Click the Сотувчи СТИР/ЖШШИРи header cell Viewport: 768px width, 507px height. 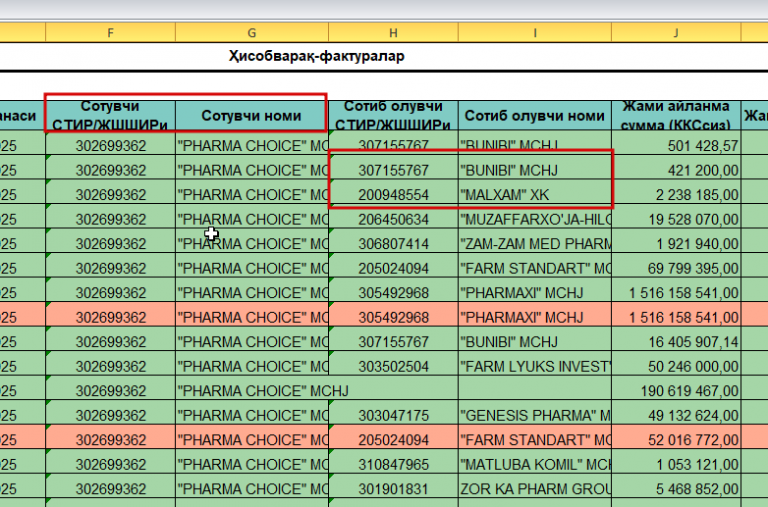pos(110,116)
